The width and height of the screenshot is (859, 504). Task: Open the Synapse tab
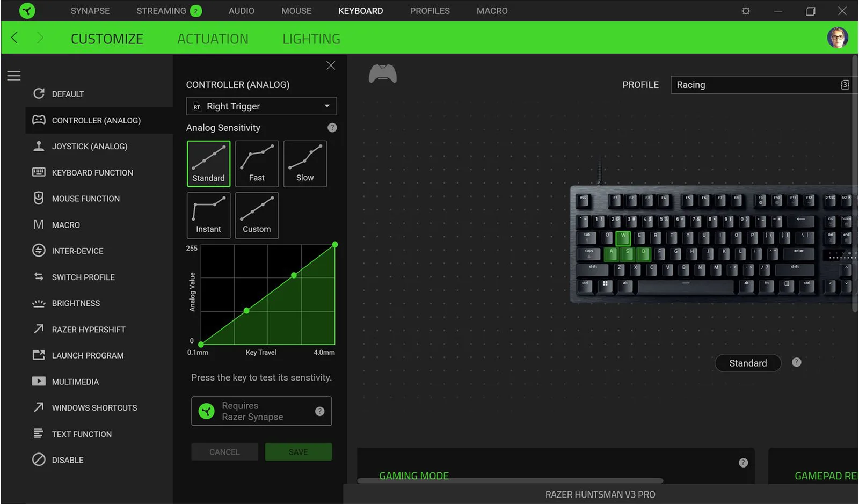click(x=90, y=11)
